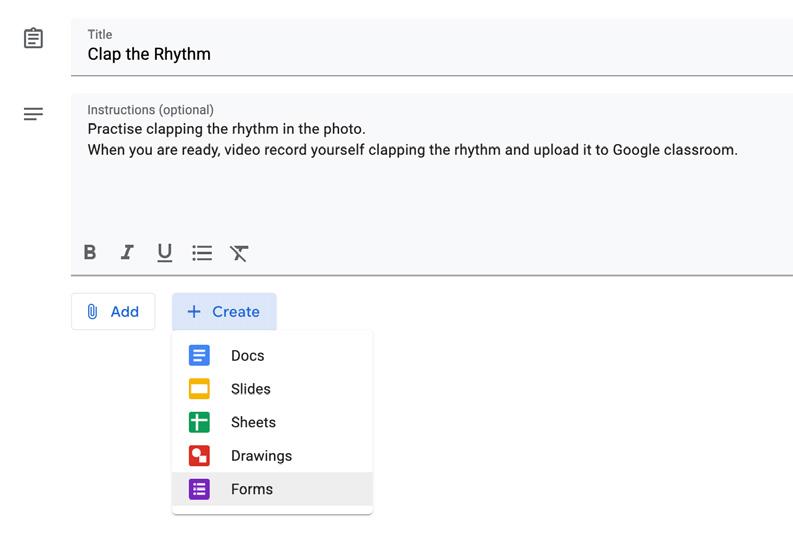The image size is (793, 552).
Task: Click the instructions lines icon
Action: 33,113
